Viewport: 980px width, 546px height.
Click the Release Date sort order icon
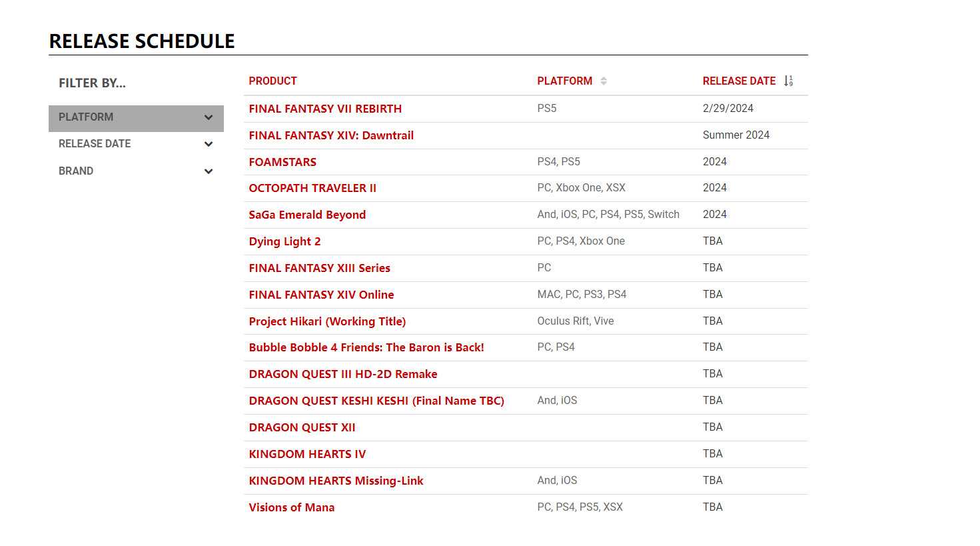coord(789,81)
